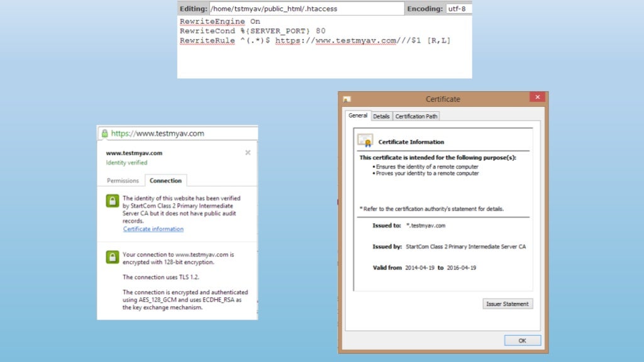Click the 'Editing:' label
The image size is (644, 362).
pyautogui.click(x=193, y=9)
